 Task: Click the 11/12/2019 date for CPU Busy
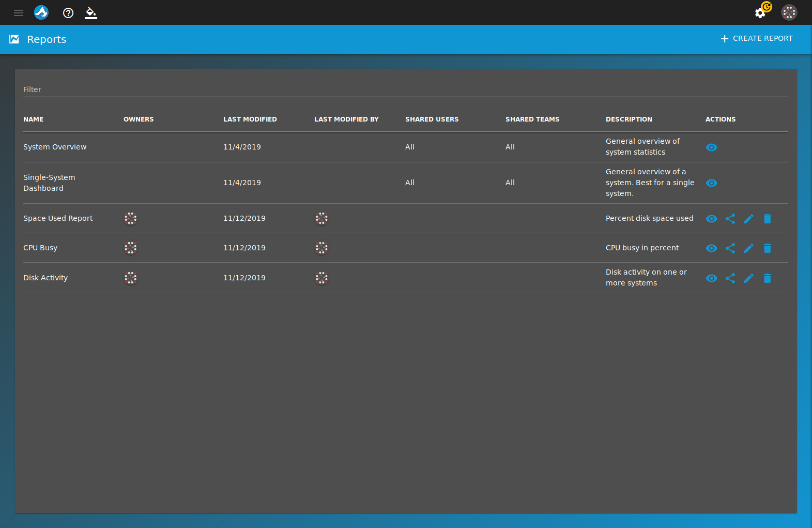click(x=244, y=248)
